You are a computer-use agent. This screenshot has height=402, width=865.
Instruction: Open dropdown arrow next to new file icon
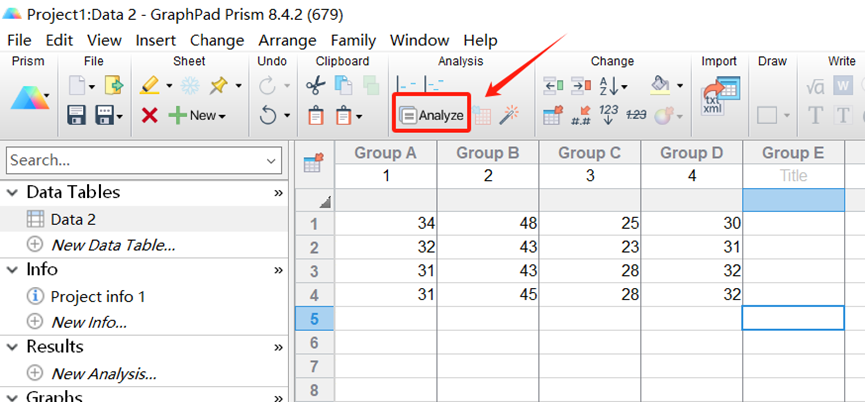pos(92,86)
